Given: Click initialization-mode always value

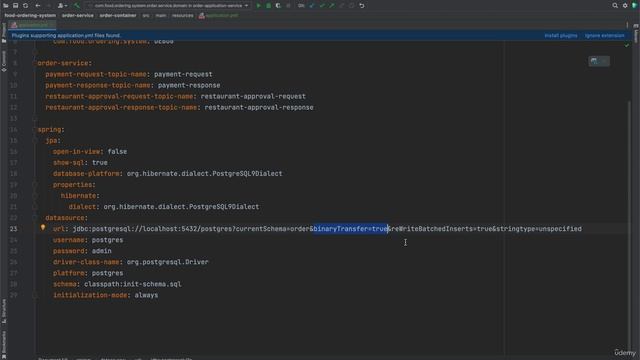Looking at the screenshot, I should tap(146, 295).
